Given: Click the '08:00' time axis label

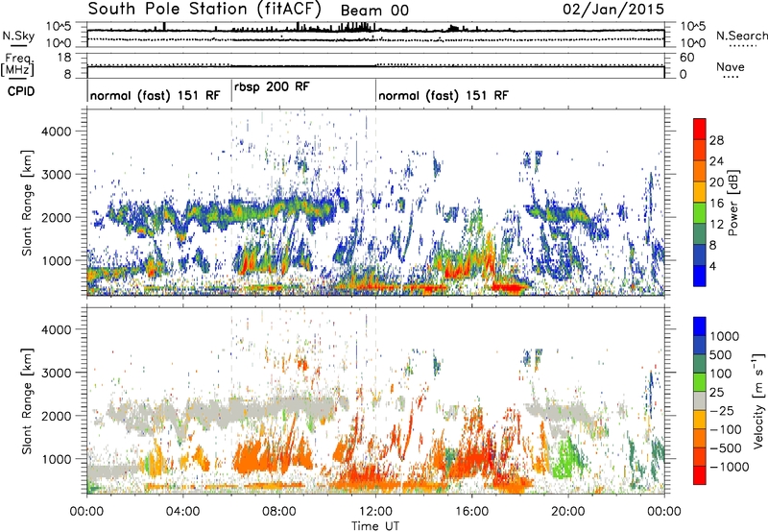Looking at the screenshot, I should tap(279, 512).
